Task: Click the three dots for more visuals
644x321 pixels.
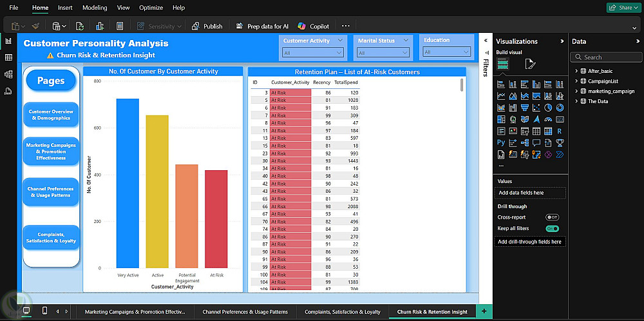Action: (x=500, y=166)
